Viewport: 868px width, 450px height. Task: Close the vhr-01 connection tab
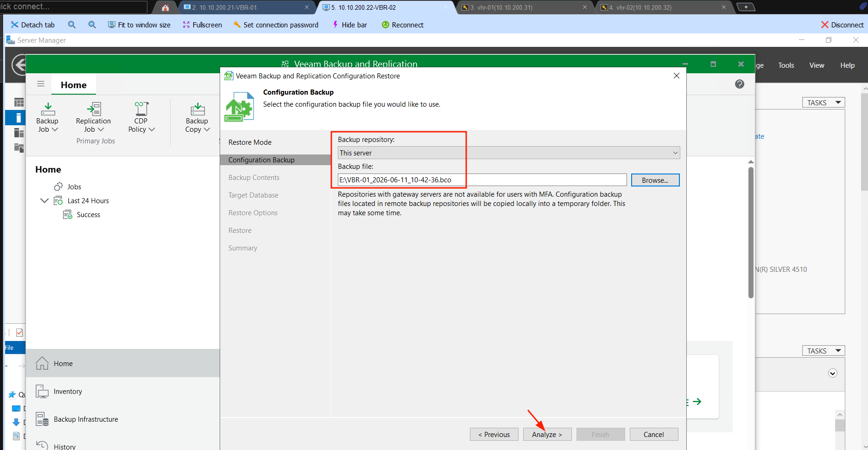pos(585,7)
